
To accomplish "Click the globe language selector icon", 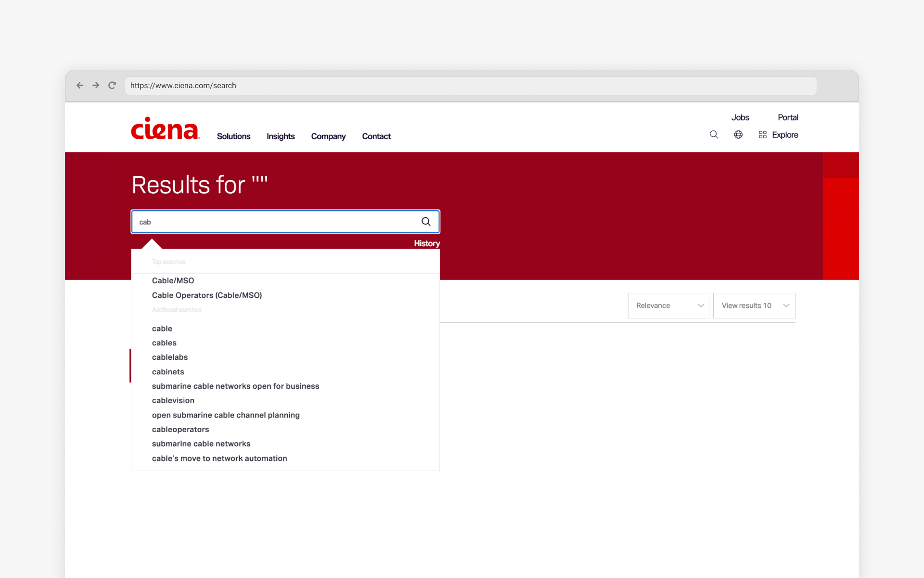I will coord(739,134).
